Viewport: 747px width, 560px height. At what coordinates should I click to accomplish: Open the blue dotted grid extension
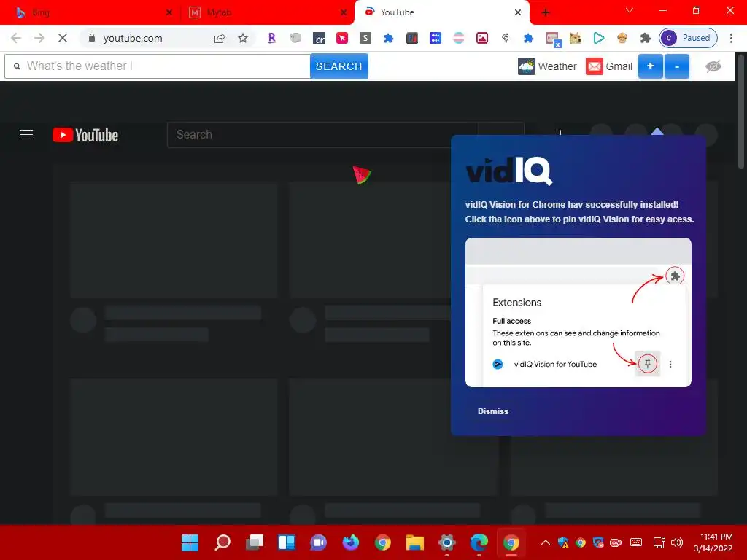point(436,38)
